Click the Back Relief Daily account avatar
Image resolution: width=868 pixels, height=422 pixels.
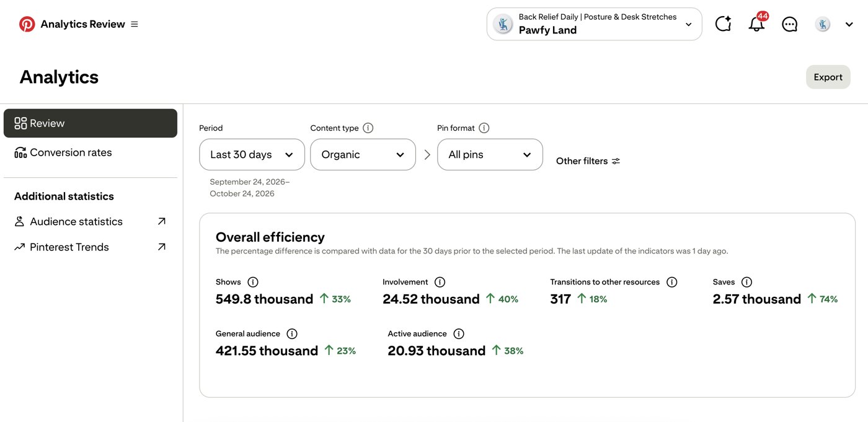503,24
